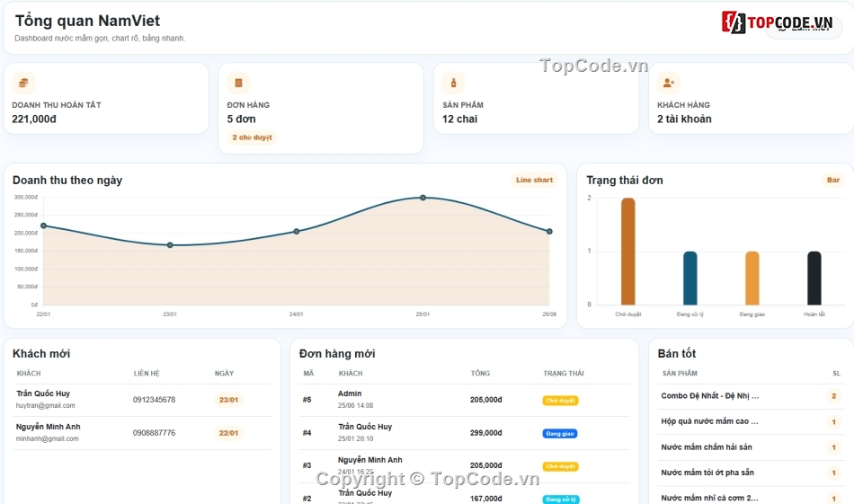Select the 25/06 data point on revenue chart

(549, 231)
